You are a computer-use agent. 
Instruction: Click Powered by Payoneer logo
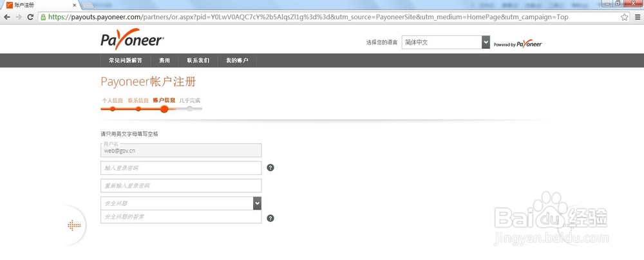click(x=518, y=44)
